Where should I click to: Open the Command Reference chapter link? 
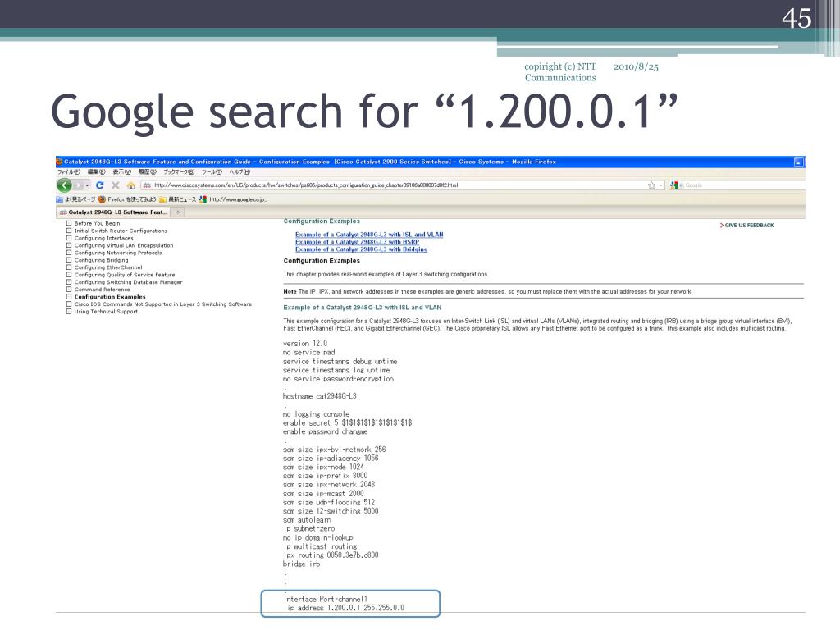coord(102,290)
